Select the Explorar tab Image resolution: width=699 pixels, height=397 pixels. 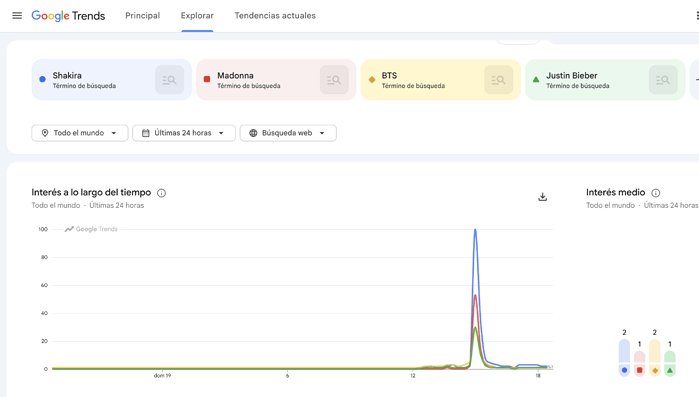197,16
